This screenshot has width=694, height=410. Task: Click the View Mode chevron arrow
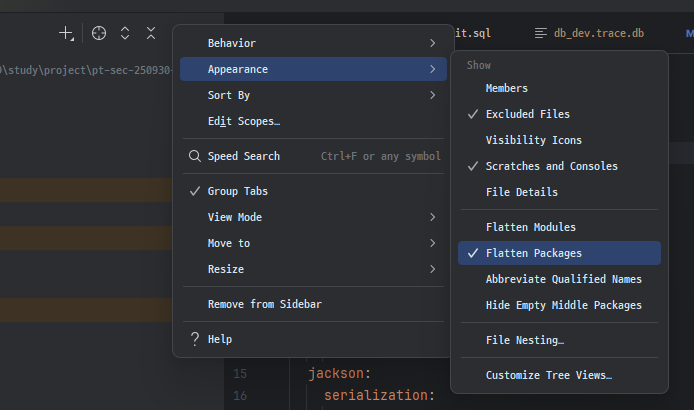click(432, 217)
